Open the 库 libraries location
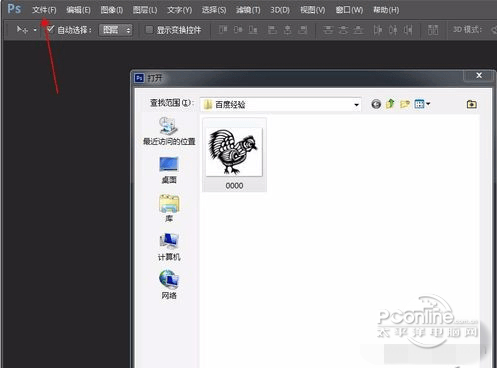The height and width of the screenshot is (368, 497). tap(169, 209)
